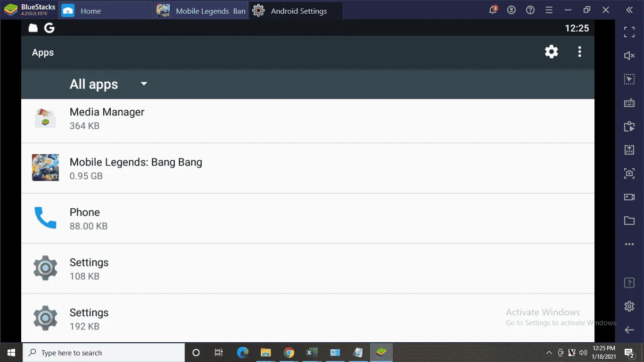
Task: Click gear icon of the 192 KB Settings
Action: click(x=45, y=318)
